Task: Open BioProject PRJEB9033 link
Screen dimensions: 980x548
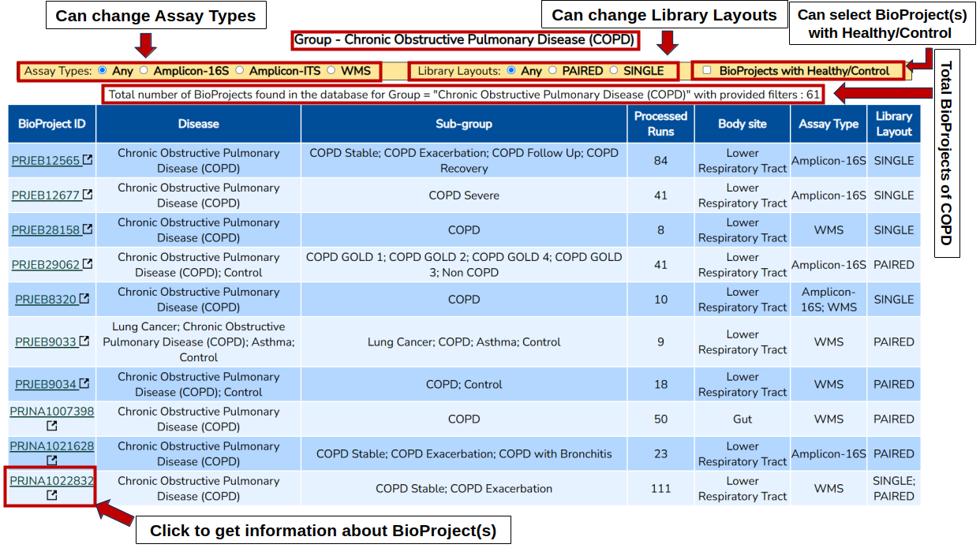Action: click(x=46, y=342)
